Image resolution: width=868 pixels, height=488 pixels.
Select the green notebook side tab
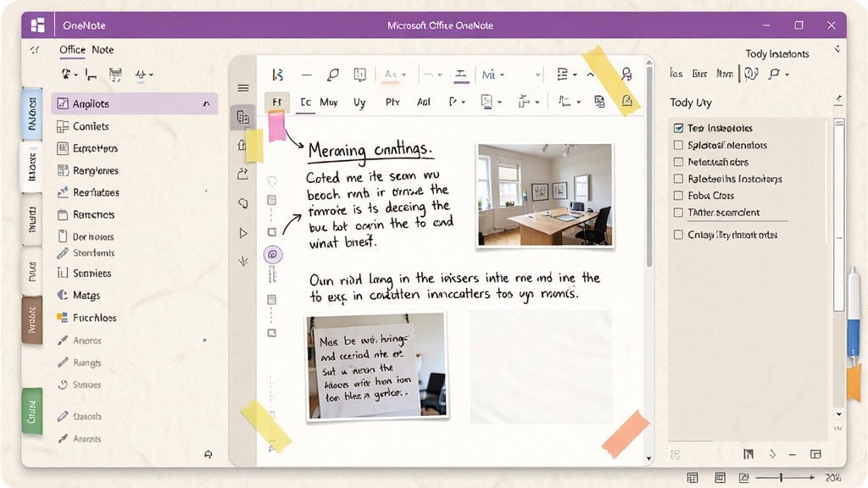click(32, 411)
